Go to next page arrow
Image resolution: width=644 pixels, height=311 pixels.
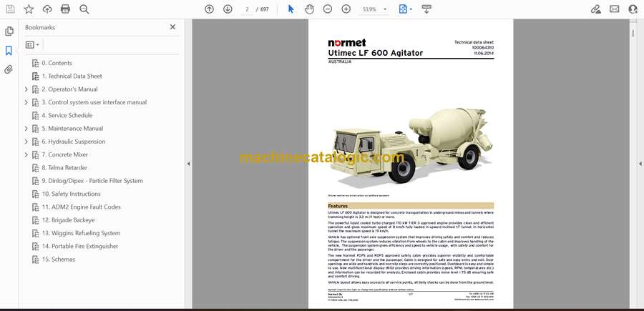pyautogui.click(x=228, y=9)
